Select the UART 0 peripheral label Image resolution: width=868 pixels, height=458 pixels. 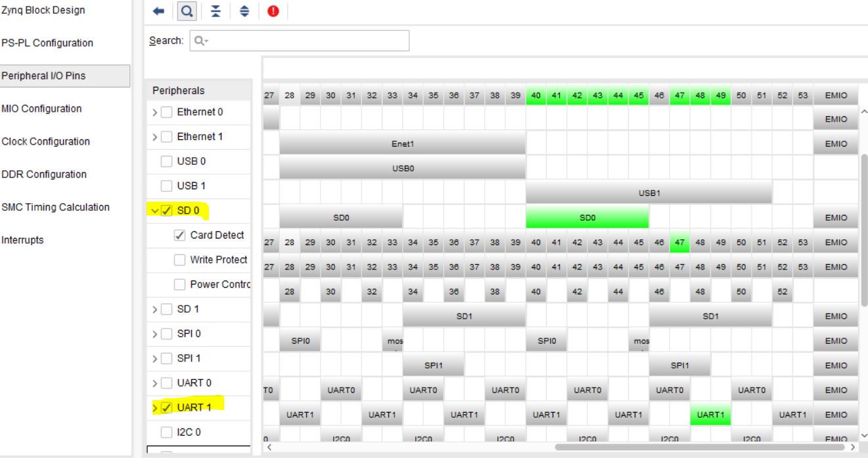pos(194,383)
